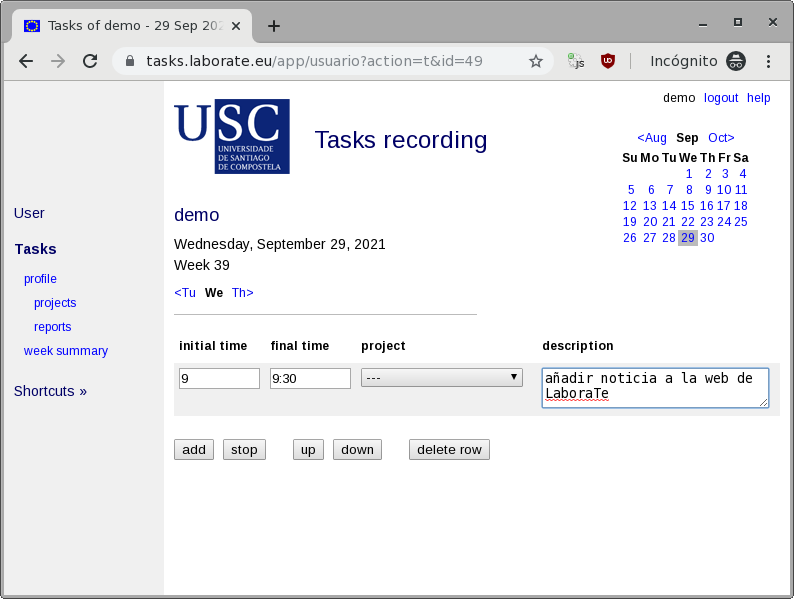
Task: Open the project dropdown selector
Action: (442, 378)
